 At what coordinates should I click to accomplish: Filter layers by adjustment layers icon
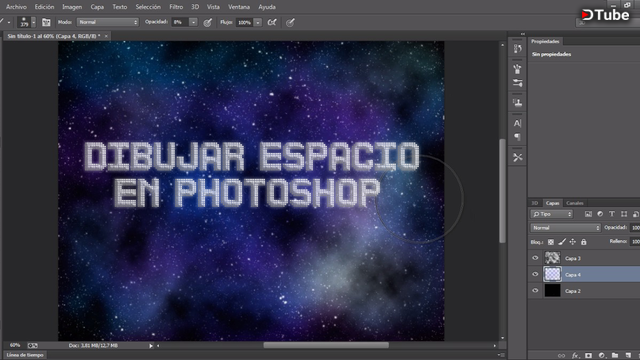click(x=600, y=214)
